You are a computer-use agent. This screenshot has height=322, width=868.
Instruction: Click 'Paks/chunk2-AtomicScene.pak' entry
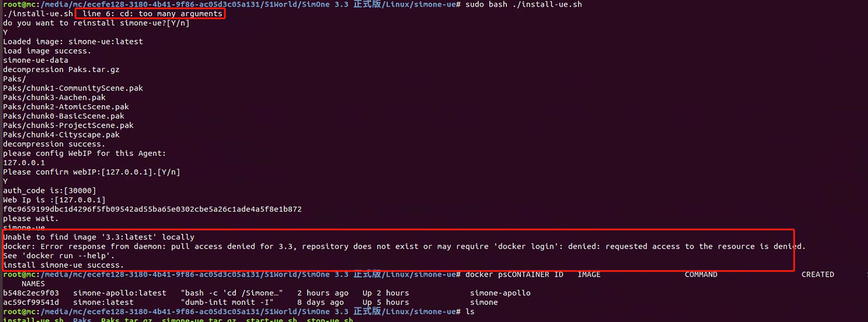coord(66,106)
